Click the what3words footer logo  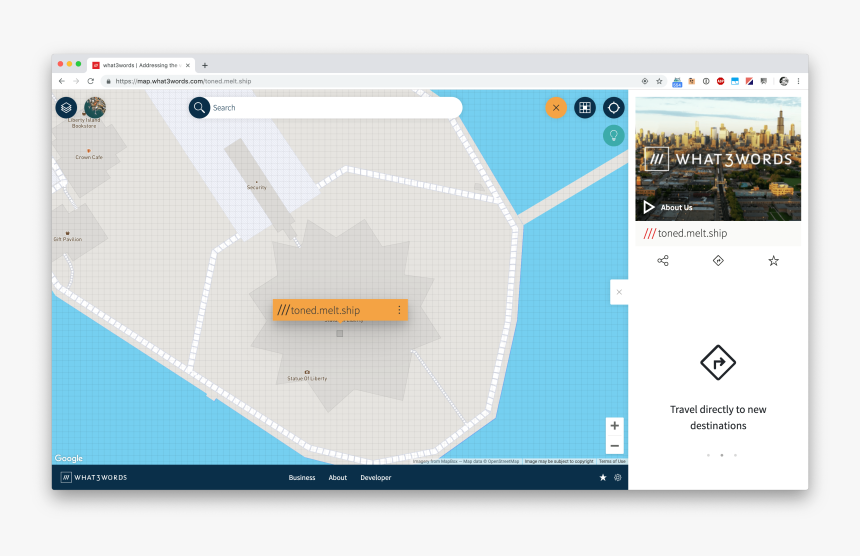click(94, 478)
